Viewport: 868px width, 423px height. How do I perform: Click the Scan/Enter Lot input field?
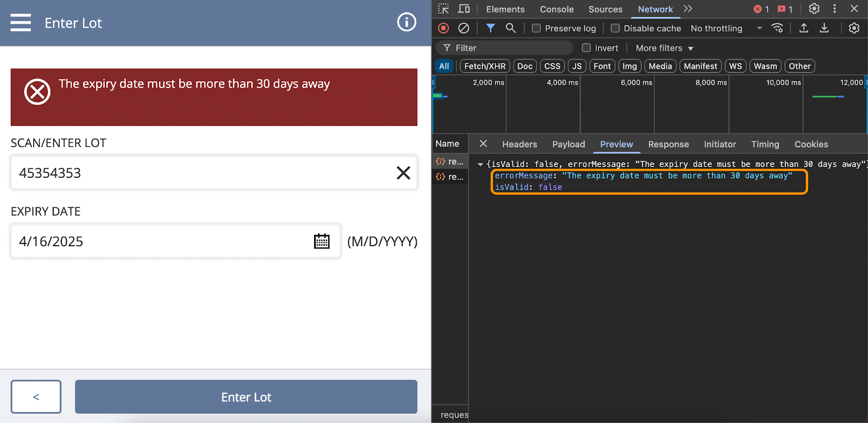pos(201,173)
